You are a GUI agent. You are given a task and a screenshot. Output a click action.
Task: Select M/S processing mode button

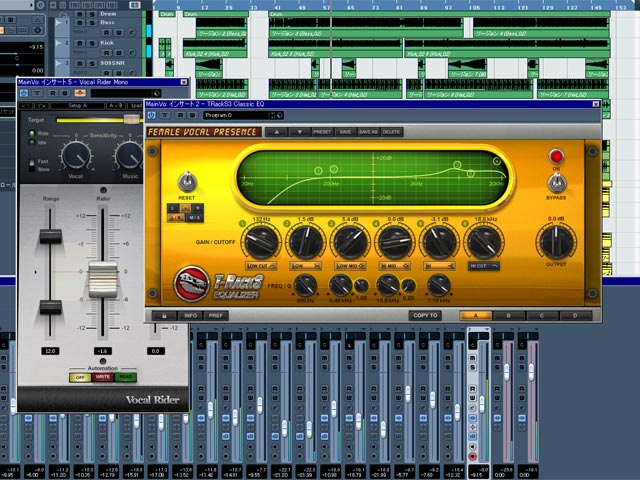[195, 218]
